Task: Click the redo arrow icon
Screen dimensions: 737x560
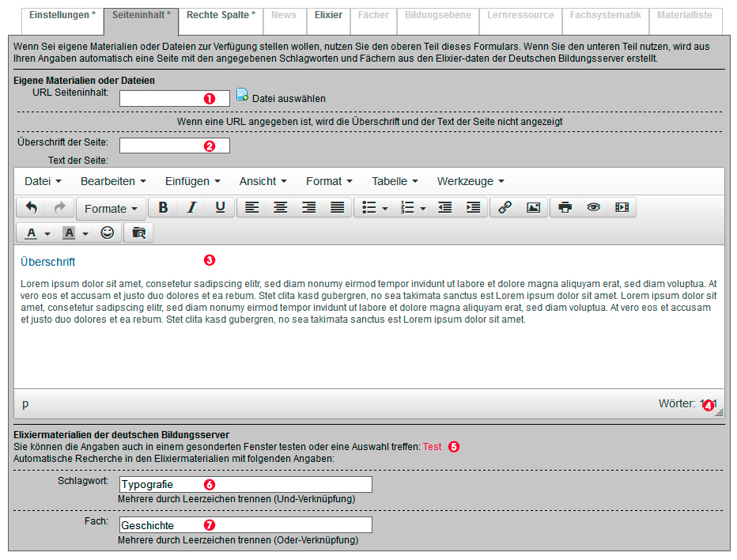Action: click(x=59, y=207)
